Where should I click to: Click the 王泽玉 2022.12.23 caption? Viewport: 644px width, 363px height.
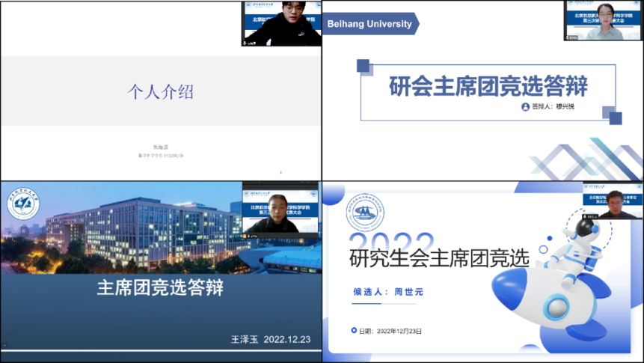tap(270, 339)
